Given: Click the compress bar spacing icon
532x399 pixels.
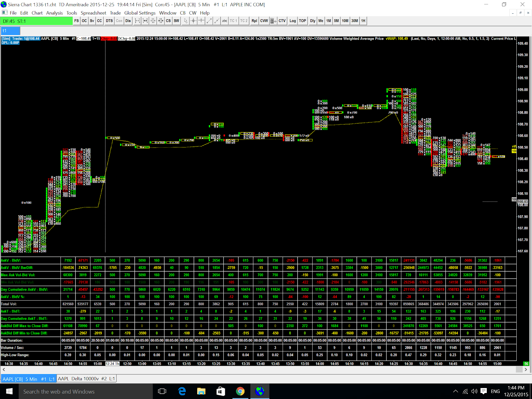Looking at the screenshot, I should click(x=145, y=21).
